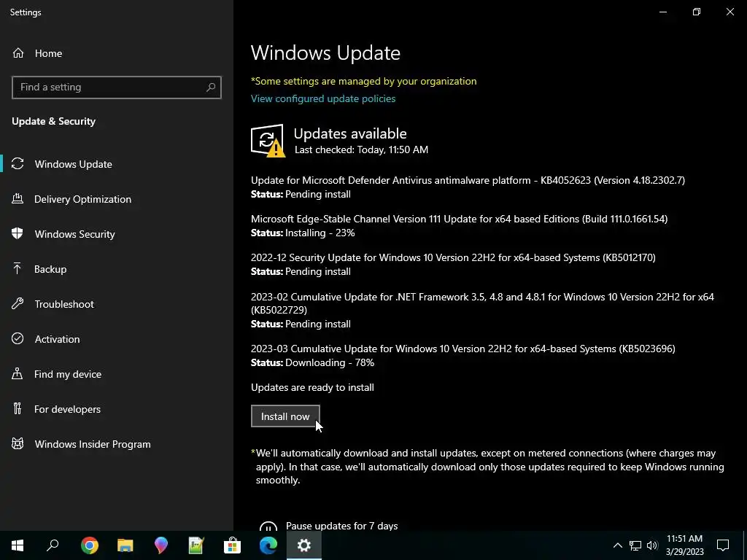
Task: Click the Windows Insider cat icon
Action: tap(18, 444)
